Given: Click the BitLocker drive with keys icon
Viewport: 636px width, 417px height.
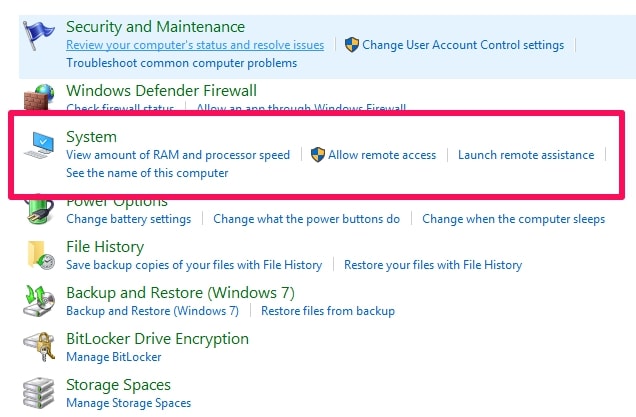Looking at the screenshot, I should pyautogui.click(x=39, y=347).
